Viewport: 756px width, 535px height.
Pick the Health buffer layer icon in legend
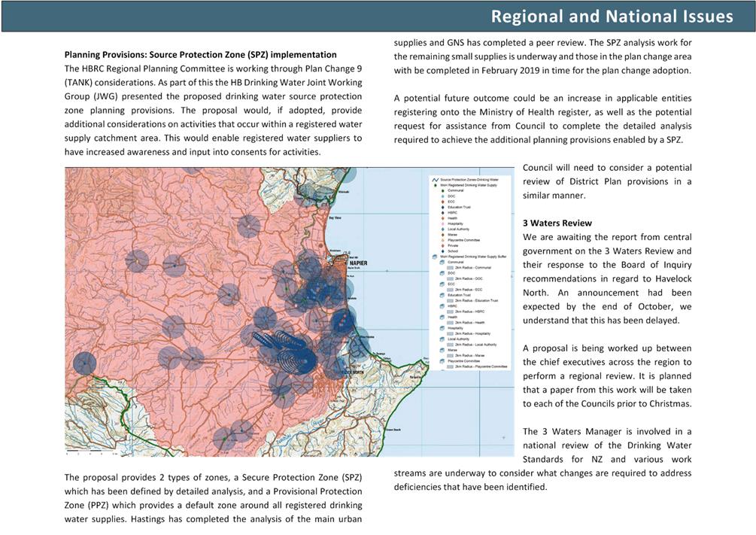(x=442, y=318)
